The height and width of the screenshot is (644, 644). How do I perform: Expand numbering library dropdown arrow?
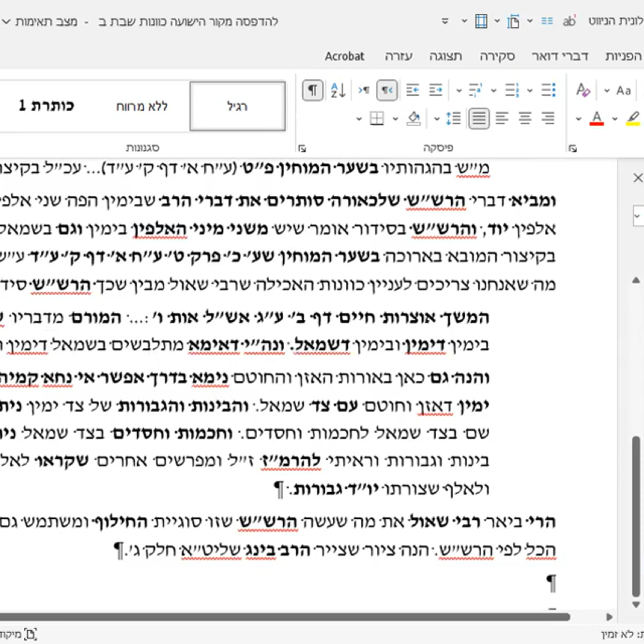coord(494,90)
